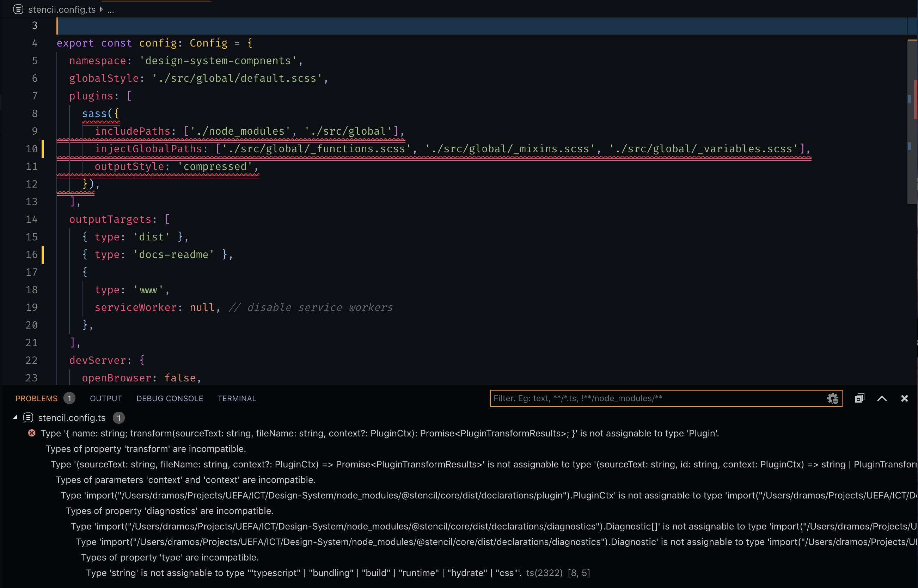Click the file icon in the stencil.config.ts breadcrumb
The height and width of the screenshot is (588, 918).
[x=18, y=10]
